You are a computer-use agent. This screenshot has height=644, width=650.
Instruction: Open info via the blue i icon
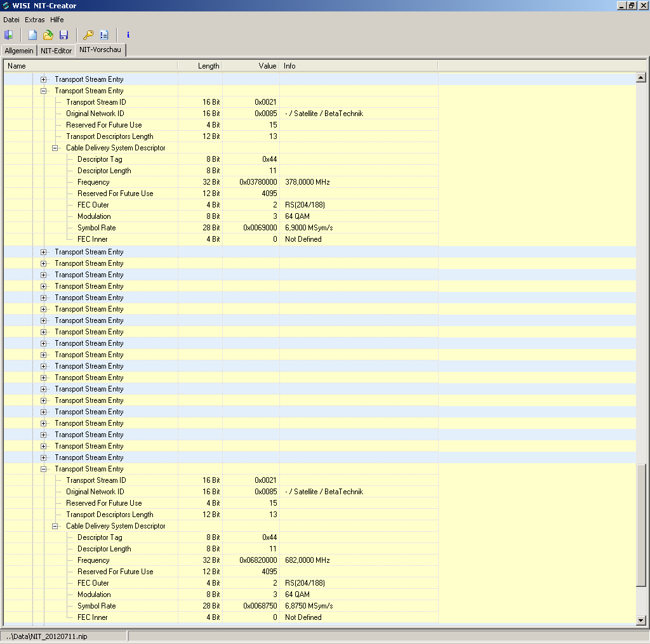[x=128, y=35]
